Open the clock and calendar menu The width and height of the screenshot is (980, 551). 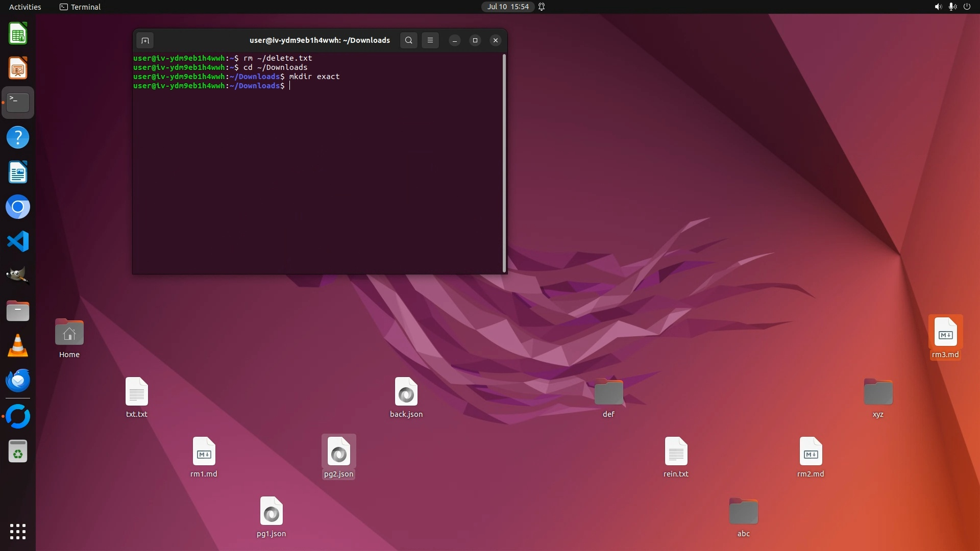tap(507, 7)
